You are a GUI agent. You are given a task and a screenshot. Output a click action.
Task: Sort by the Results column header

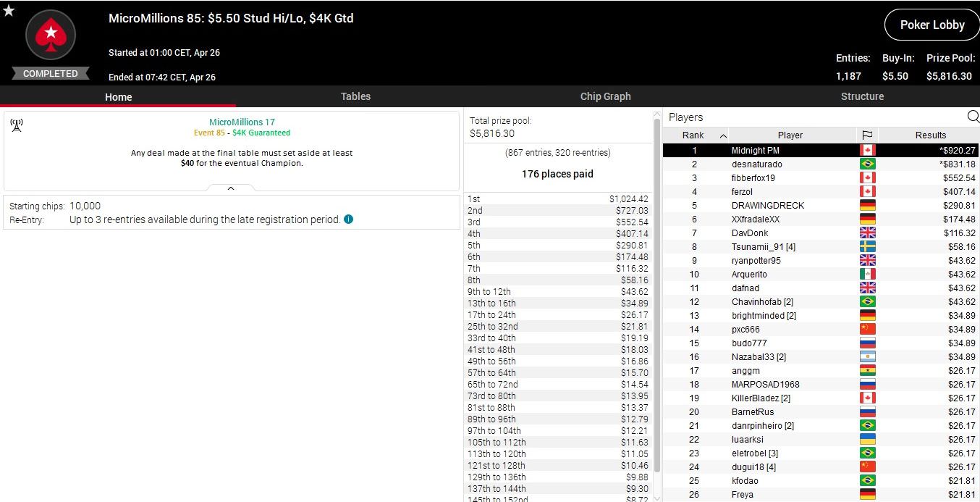930,135
